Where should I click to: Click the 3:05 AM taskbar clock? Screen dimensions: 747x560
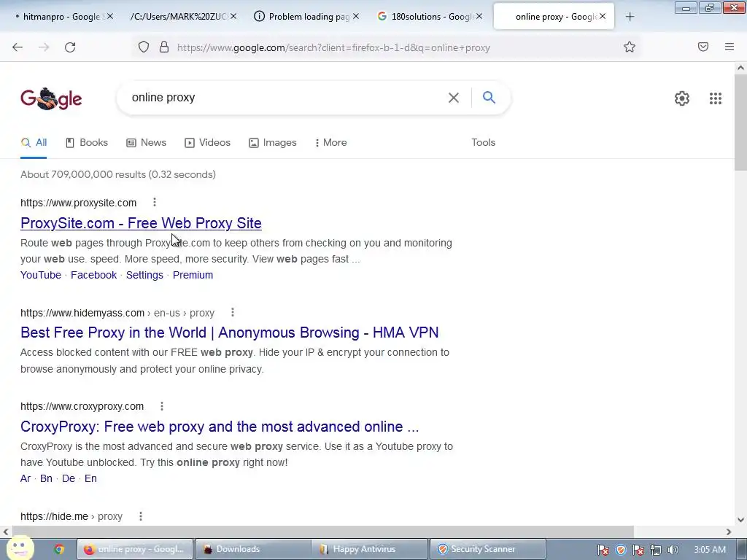click(x=709, y=550)
